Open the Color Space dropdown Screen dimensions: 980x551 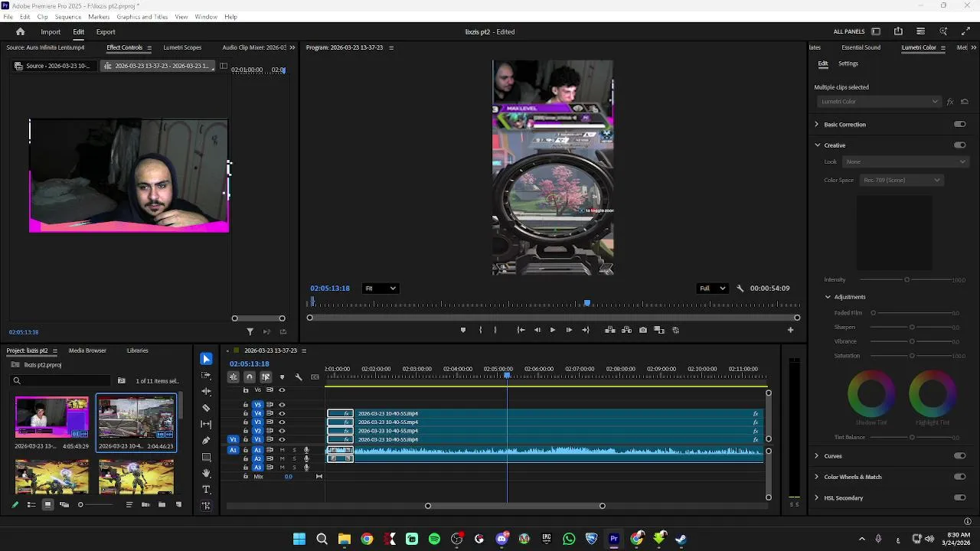pyautogui.click(x=902, y=180)
